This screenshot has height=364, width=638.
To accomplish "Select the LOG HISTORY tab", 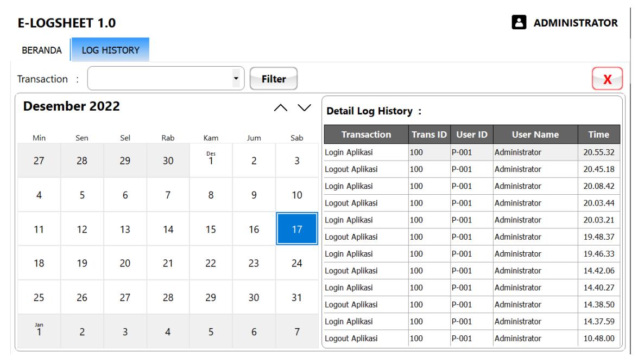I will point(110,50).
